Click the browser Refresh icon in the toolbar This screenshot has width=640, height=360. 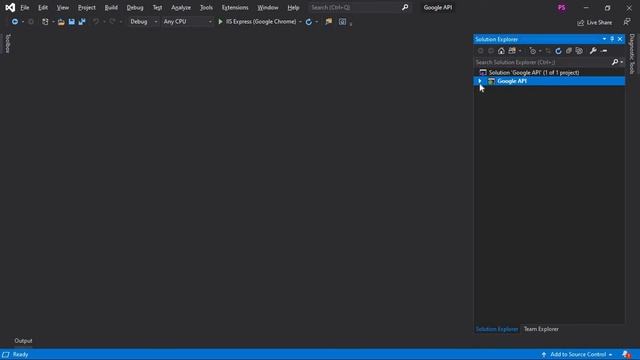click(x=309, y=22)
